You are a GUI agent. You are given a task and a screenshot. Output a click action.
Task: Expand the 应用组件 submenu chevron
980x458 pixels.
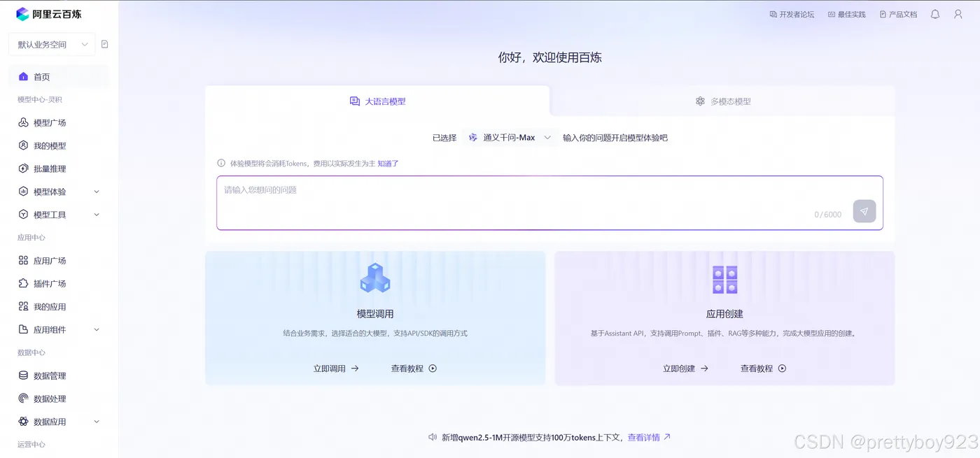[x=97, y=330]
